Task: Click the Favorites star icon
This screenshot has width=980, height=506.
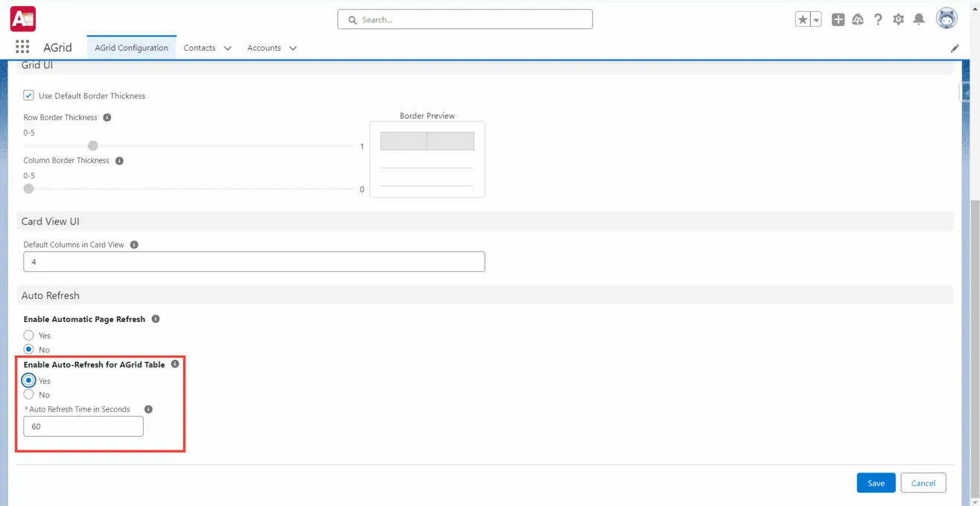Action: 802,19
